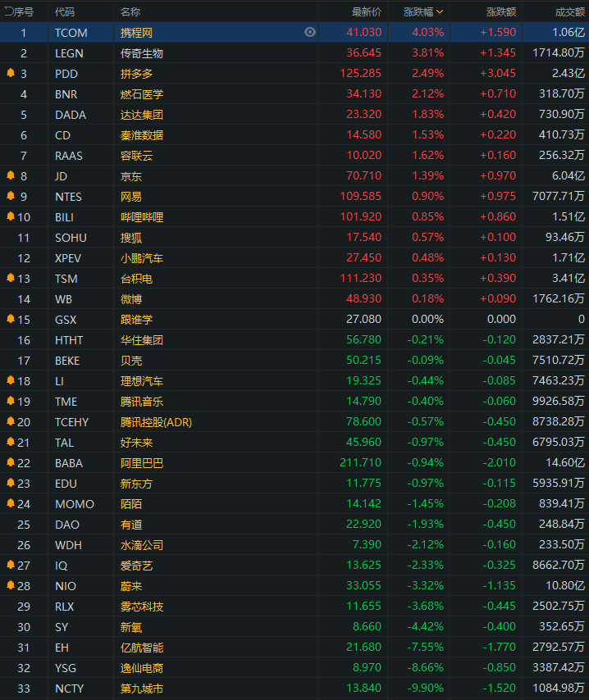Click the alert bell icon beside TSM
The height and width of the screenshot is (700, 589).
pyautogui.click(x=11, y=278)
